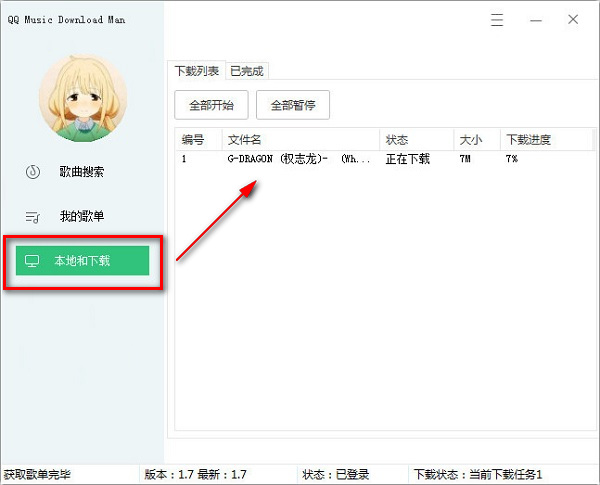Click the 7M size cell
This screenshot has height=485, width=600.
(465, 159)
